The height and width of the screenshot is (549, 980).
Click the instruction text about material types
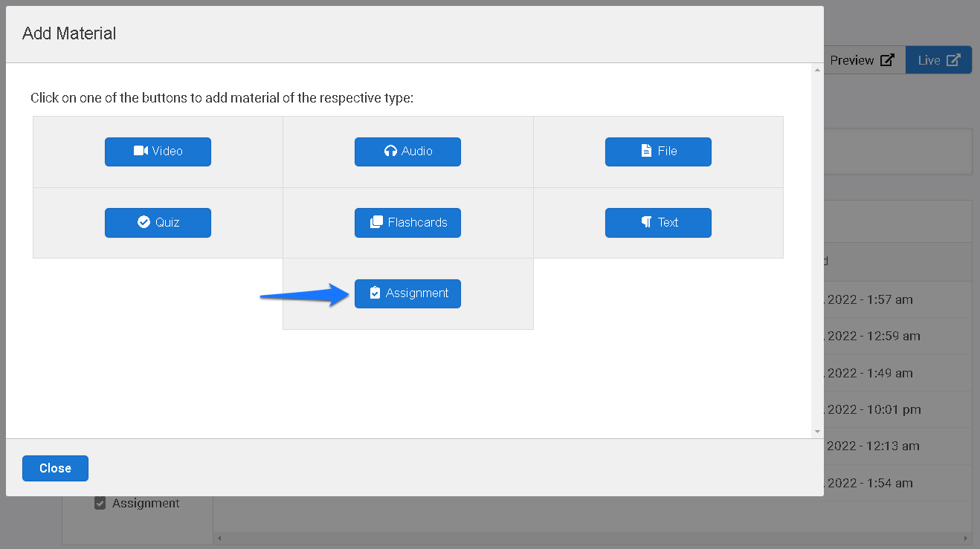click(222, 98)
